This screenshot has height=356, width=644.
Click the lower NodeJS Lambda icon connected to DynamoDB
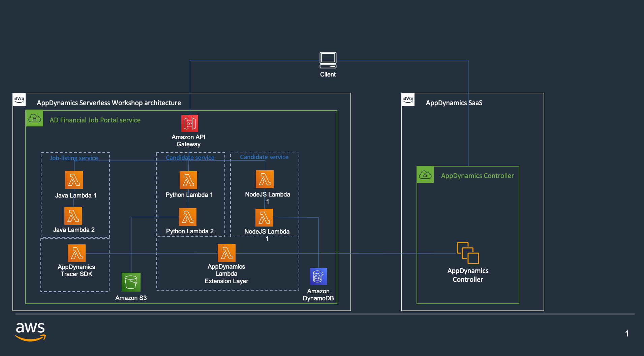pyautogui.click(x=264, y=217)
